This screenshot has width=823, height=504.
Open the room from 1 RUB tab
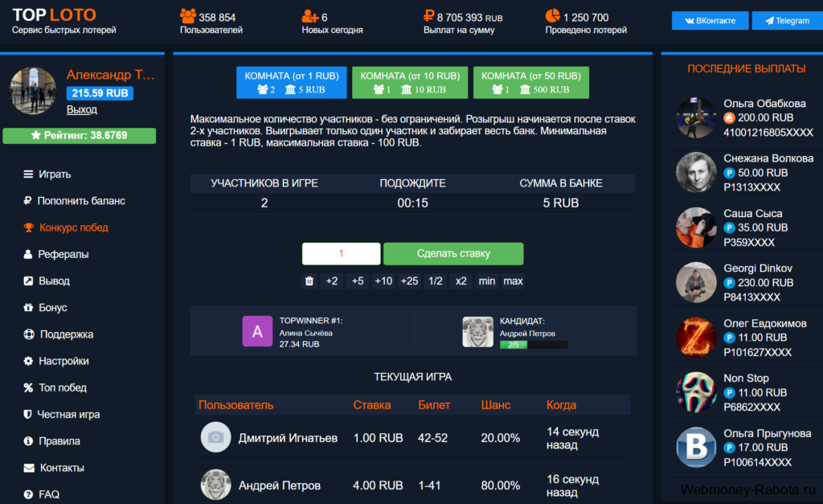291,83
